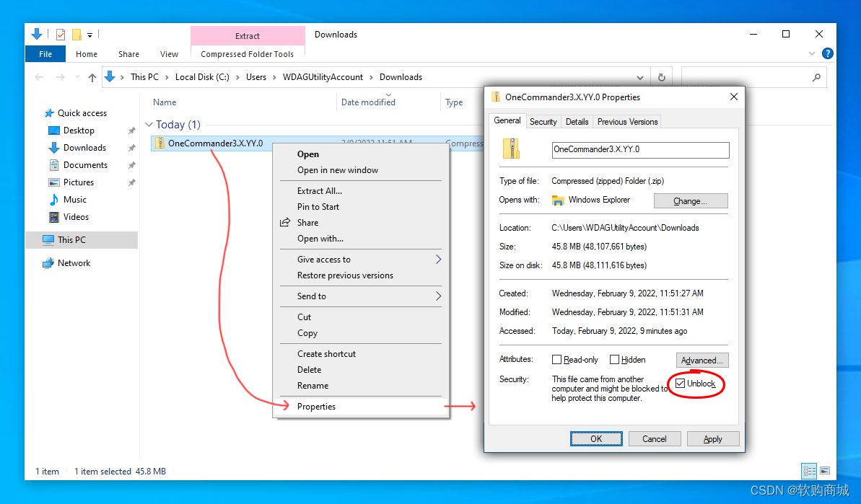This screenshot has height=504, width=861.
Task: Switch to the Share ribbon tab
Action: [128, 54]
